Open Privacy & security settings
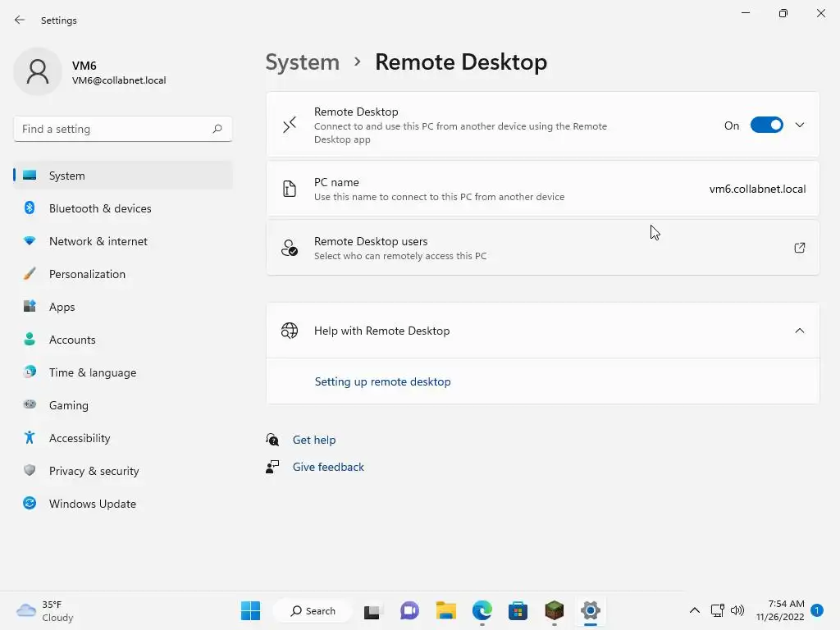The image size is (840, 630). coord(94,471)
